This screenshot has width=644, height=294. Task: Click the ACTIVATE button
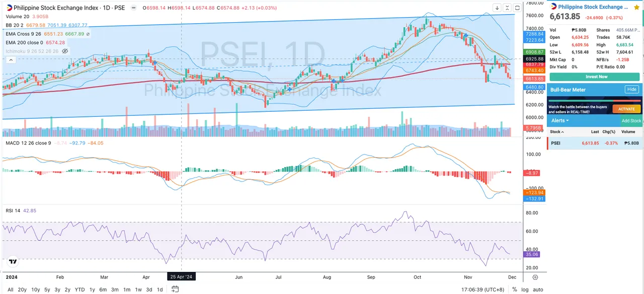pyautogui.click(x=626, y=109)
